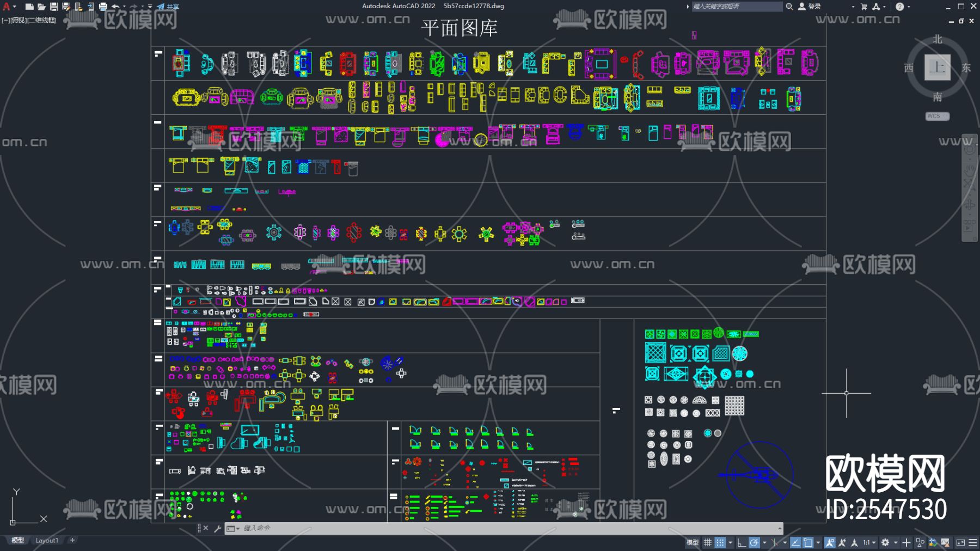This screenshot has width=980, height=551.
Task: Open a file using the folder icon
Action: click(41, 7)
